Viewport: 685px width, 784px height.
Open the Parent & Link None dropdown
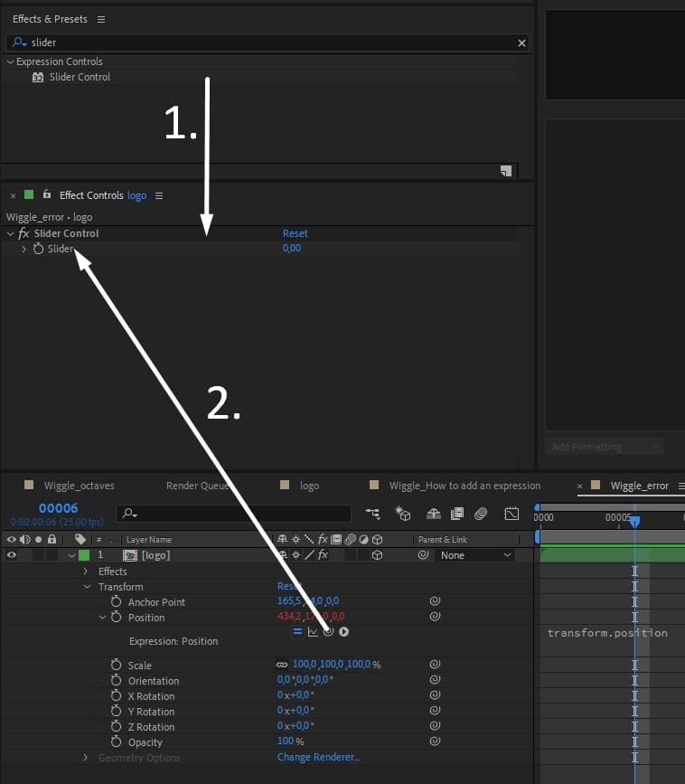(x=474, y=555)
